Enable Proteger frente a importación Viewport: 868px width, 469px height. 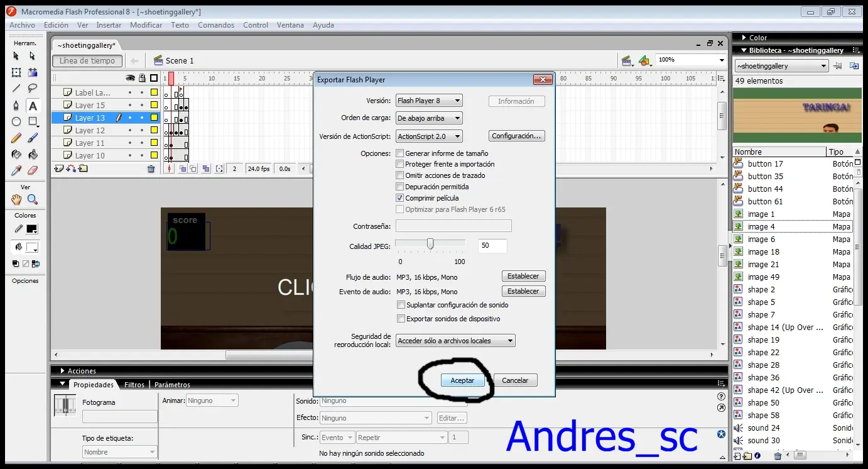(x=400, y=164)
